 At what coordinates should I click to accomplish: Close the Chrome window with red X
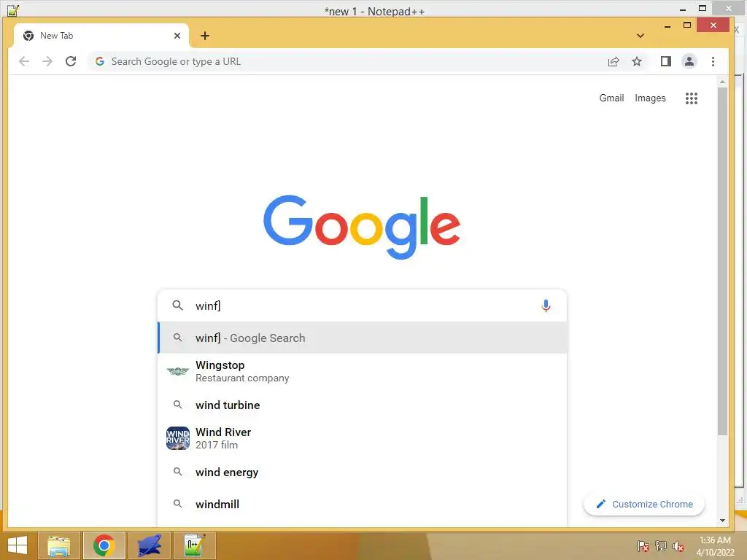coord(713,26)
